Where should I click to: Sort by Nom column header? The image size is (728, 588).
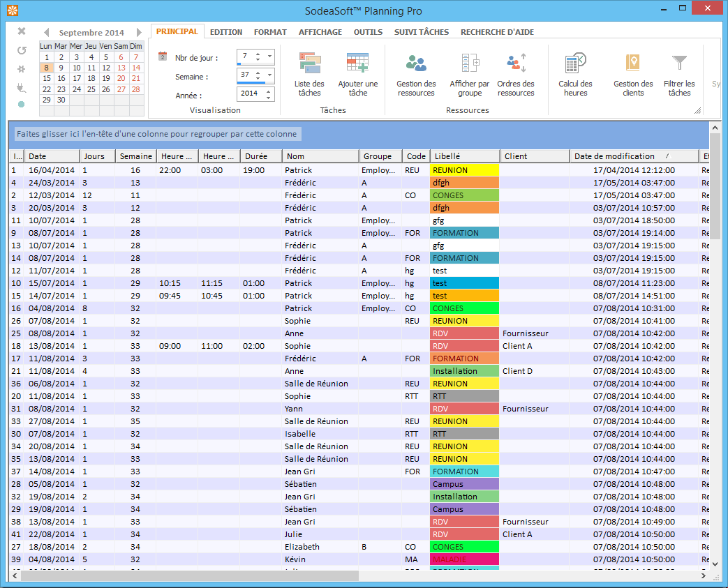point(320,156)
